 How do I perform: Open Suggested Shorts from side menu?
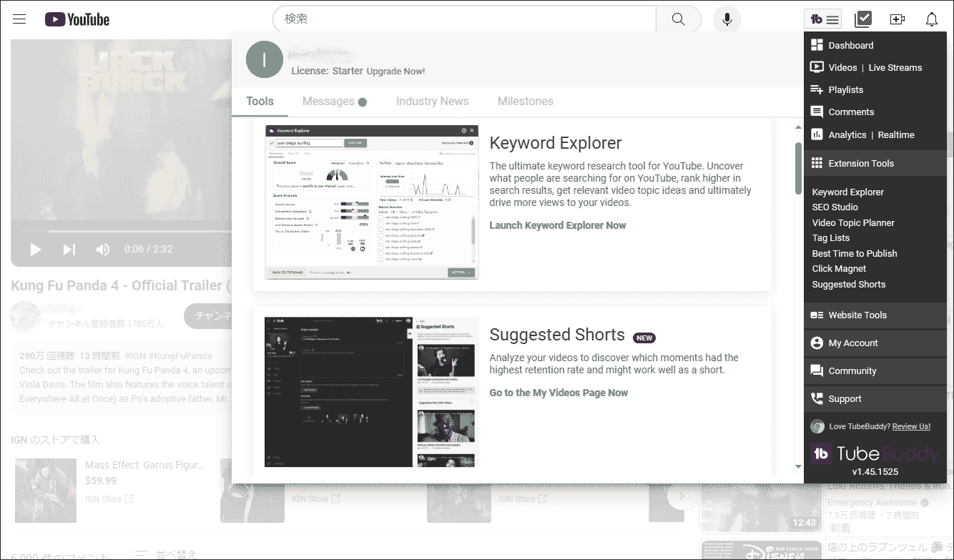pyautogui.click(x=848, y=284)
